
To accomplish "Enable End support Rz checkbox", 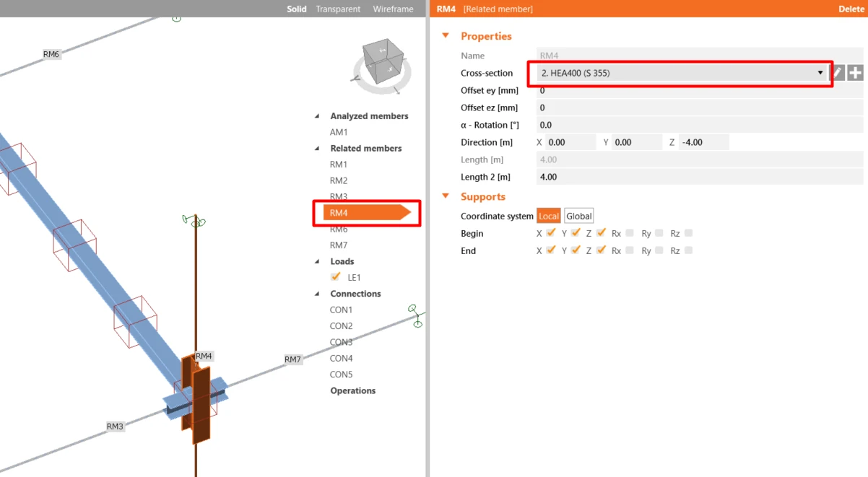I will (688, 250).
